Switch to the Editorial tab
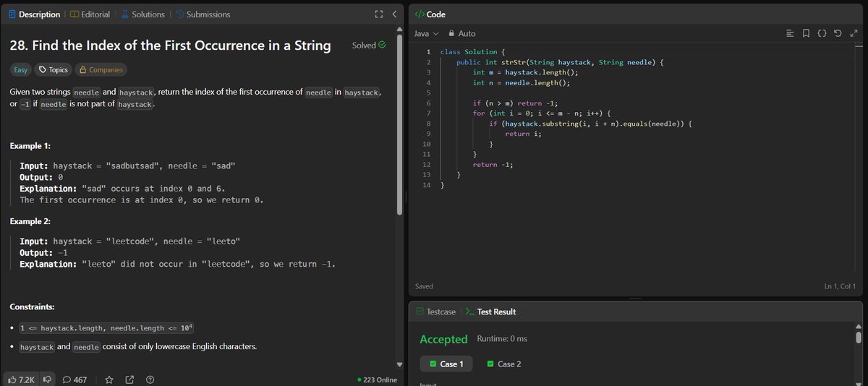 pos(90,14)
